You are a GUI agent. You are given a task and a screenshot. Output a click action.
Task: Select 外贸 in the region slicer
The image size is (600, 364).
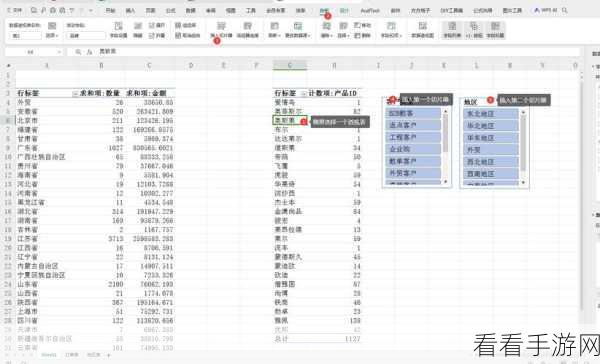click(491, 150)
